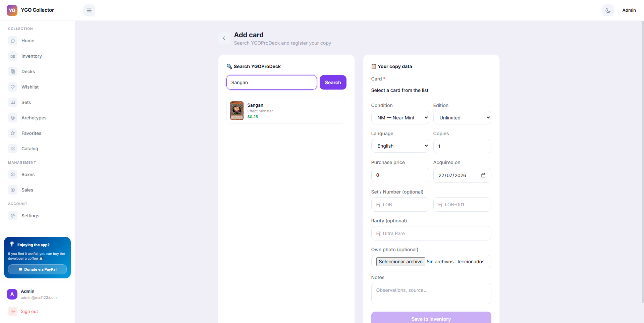Click the Admin avatar circle
The width and height of the screenshot is (644, 323).
[12, 294]
